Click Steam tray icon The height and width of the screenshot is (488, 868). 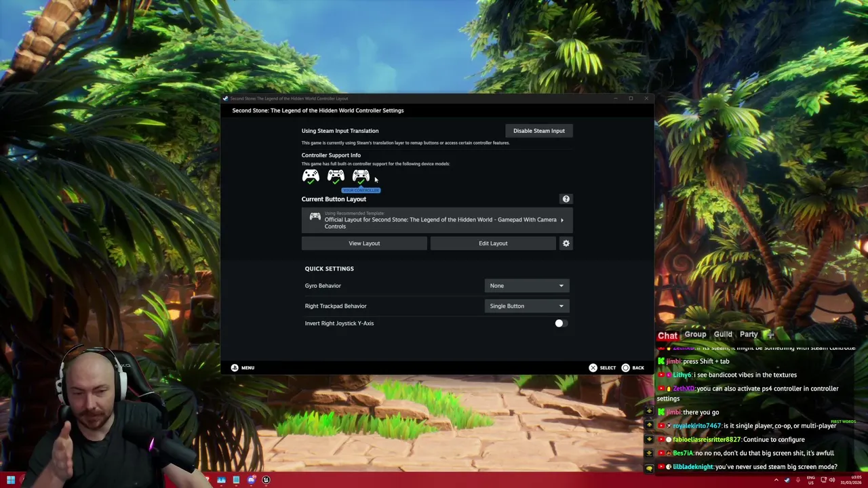pos(787,480)
